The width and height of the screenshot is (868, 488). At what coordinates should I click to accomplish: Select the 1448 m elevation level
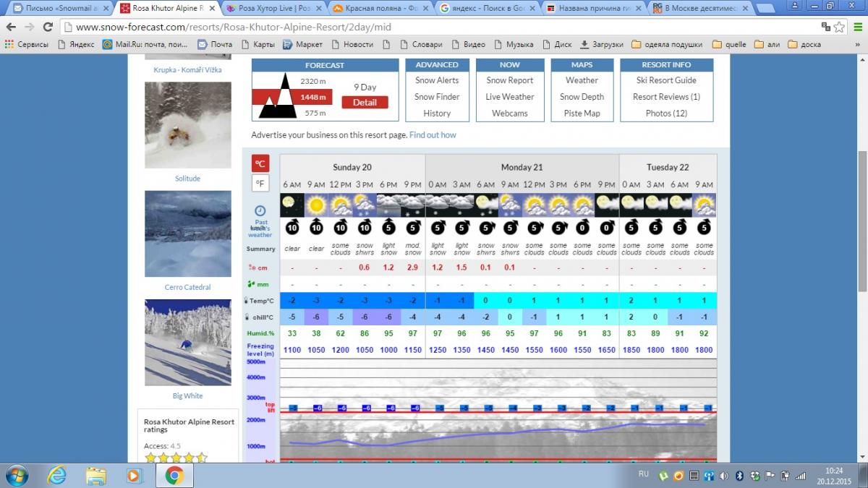313,97
